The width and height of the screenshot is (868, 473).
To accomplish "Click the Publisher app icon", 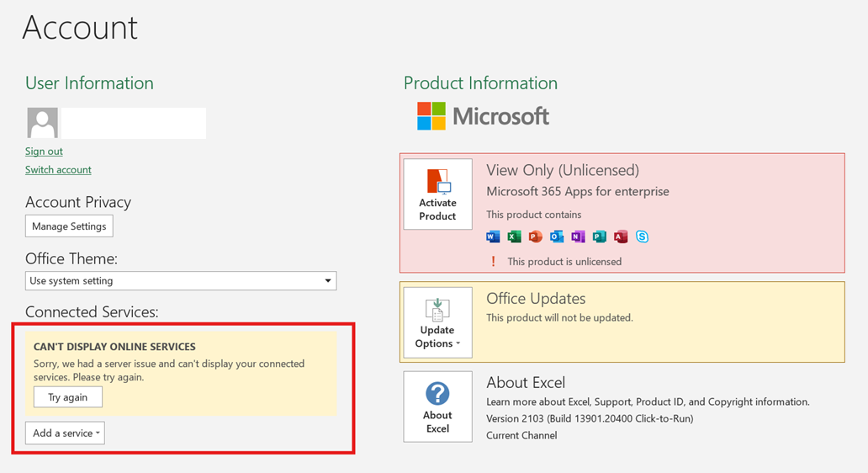I will pyautogui.click(x=599, y=236).
